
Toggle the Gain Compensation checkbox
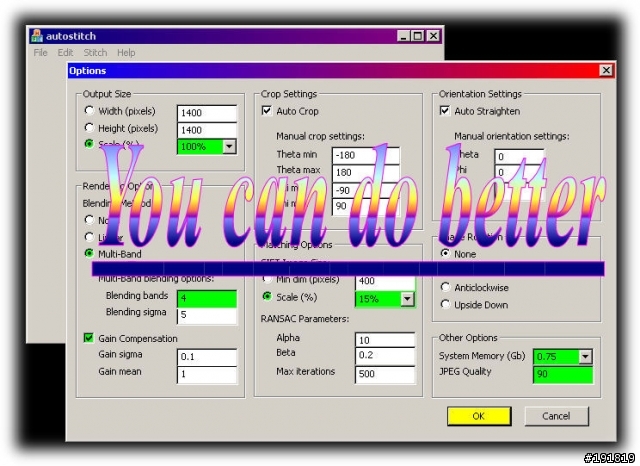pos(89,338)
